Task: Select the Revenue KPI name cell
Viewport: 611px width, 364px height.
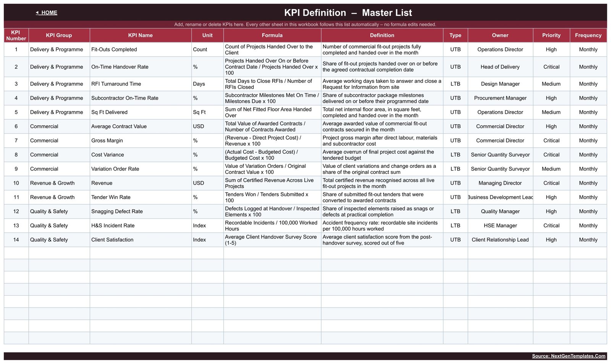Action: [141, 183]
